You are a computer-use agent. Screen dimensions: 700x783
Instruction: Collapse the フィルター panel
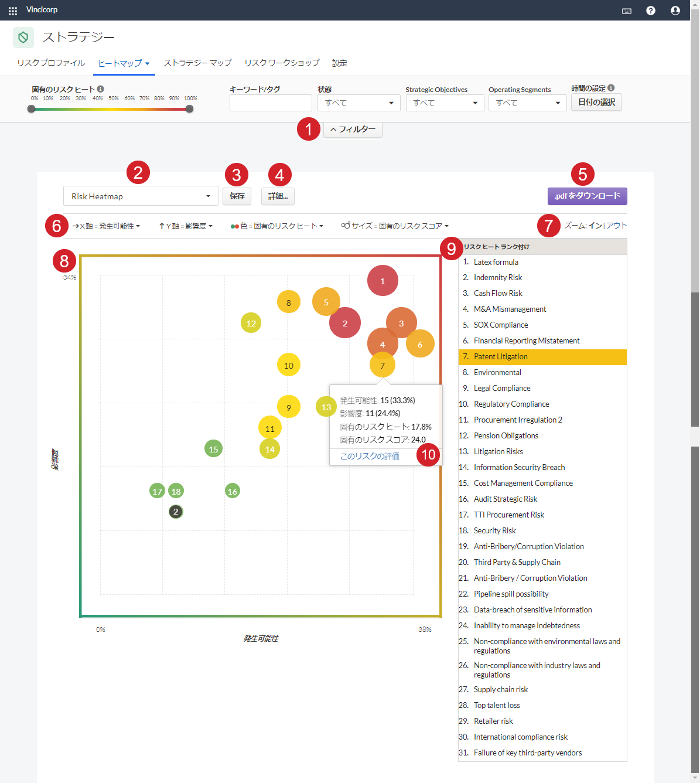[x=353, y=130]
